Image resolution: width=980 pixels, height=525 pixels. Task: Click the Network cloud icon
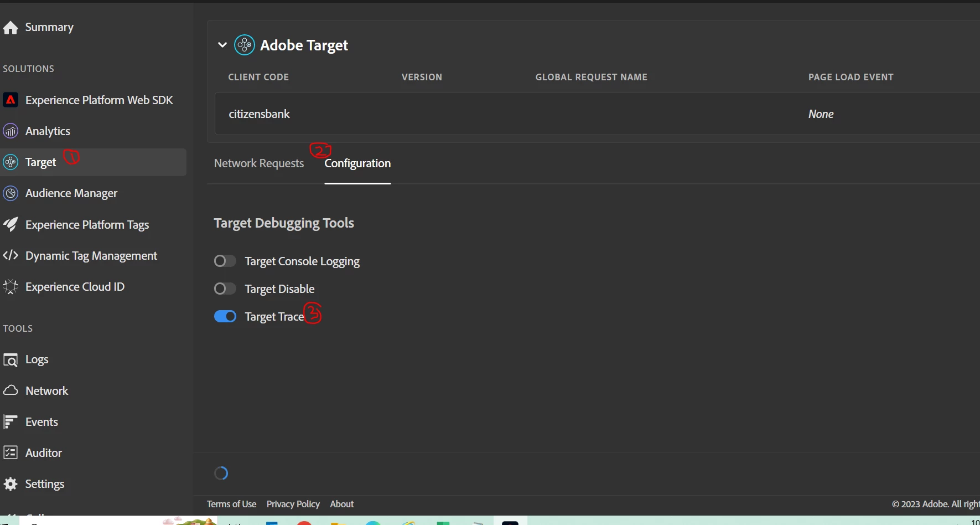[11, 390]
